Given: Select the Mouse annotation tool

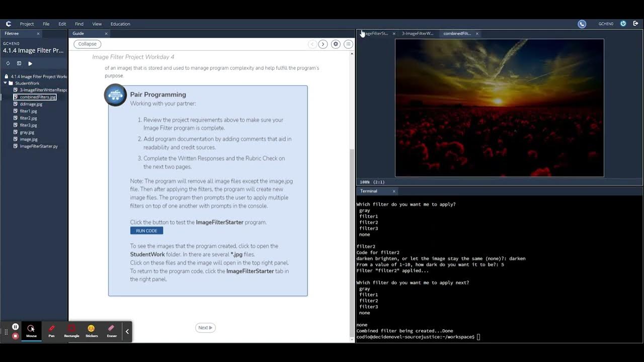Looking at the screenshot, I should pyautogui.click(x=31, y=331).
